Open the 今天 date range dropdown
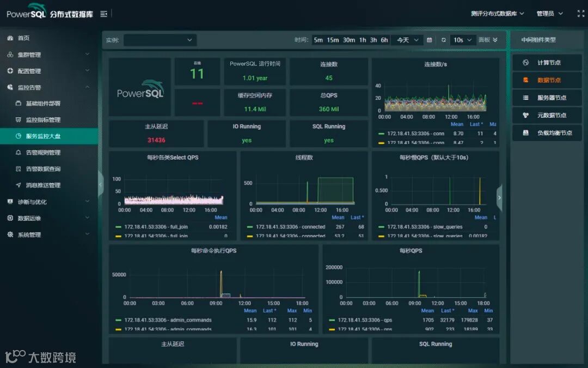588x368 pixels. tap(408, 40)
